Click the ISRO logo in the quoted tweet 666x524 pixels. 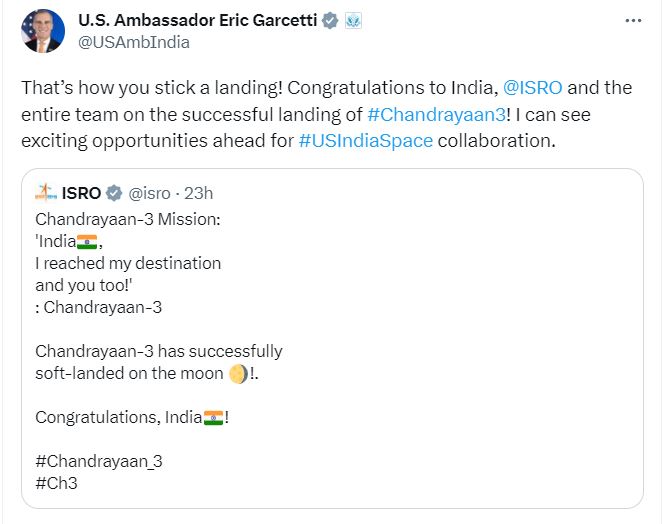click(46, 192)
